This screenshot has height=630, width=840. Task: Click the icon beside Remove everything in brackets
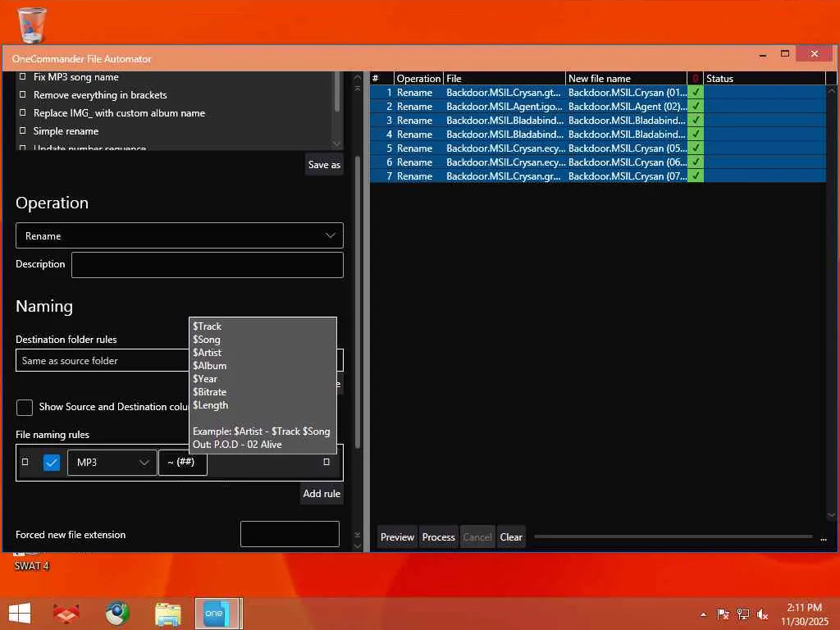tap(22, 94)
